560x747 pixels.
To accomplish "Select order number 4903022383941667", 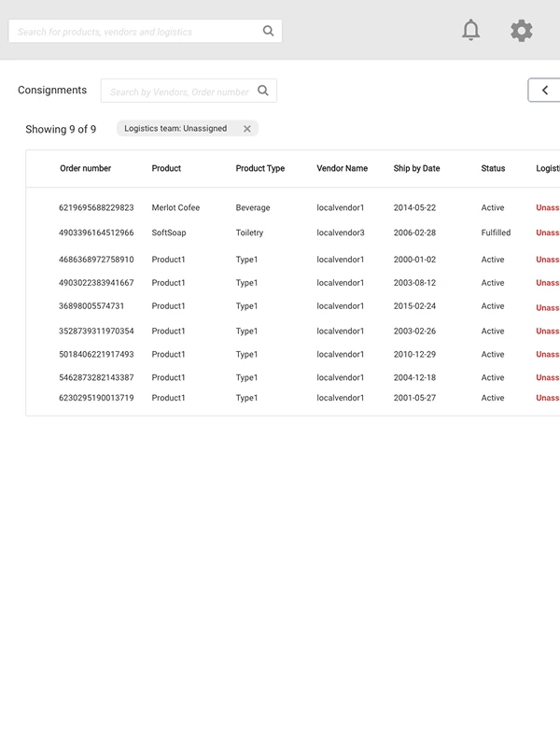I will pos(96,283).
